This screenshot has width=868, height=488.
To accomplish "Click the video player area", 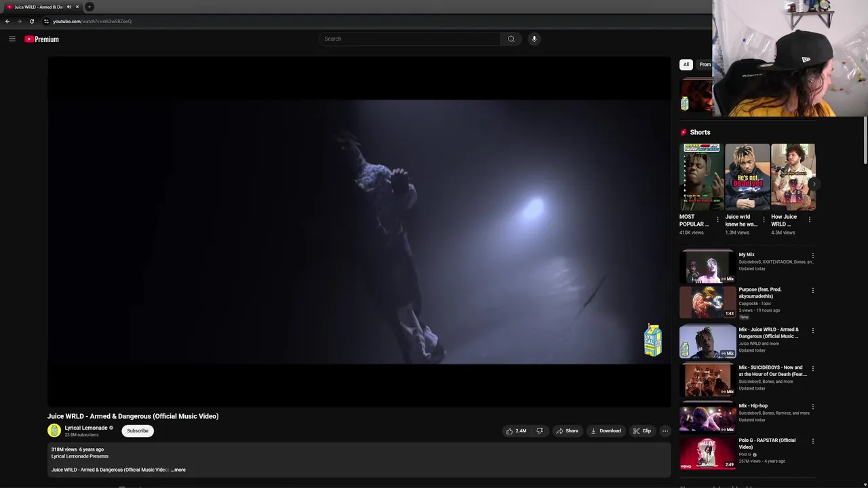I will [x=359, y=232].
